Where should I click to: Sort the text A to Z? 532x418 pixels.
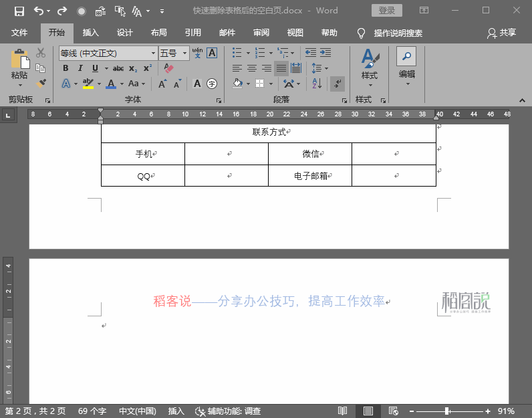coord(317,84)
